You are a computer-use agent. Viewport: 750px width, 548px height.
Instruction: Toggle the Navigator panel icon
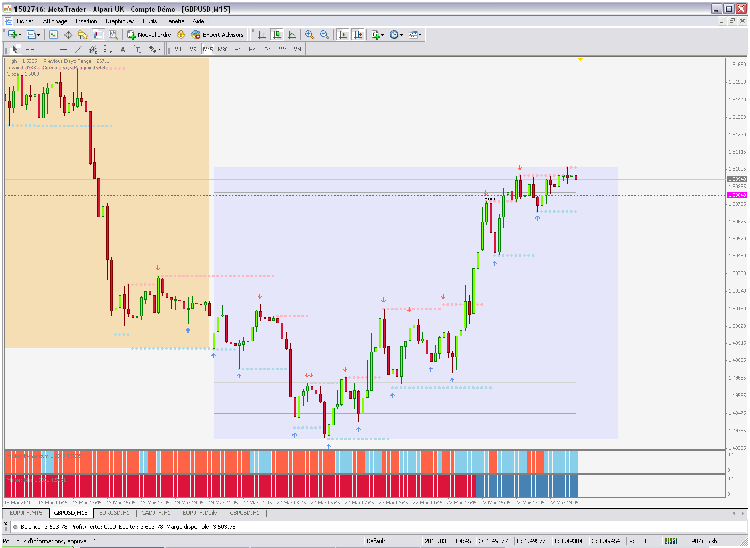pyautogui.click(x=83, y=34)
